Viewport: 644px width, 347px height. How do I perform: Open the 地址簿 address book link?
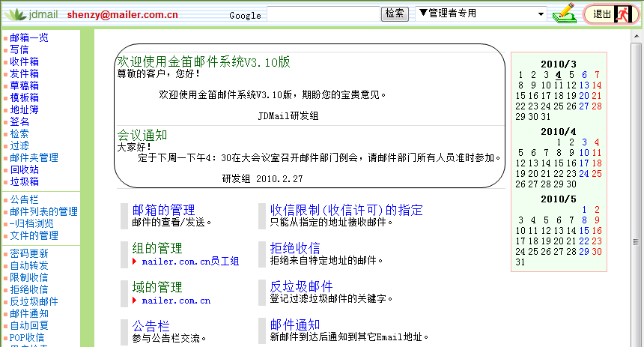click(24, 109)
